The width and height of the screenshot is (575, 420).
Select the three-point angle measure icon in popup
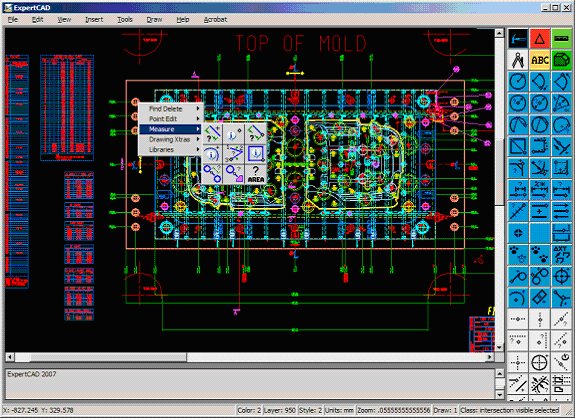point(234,154)
